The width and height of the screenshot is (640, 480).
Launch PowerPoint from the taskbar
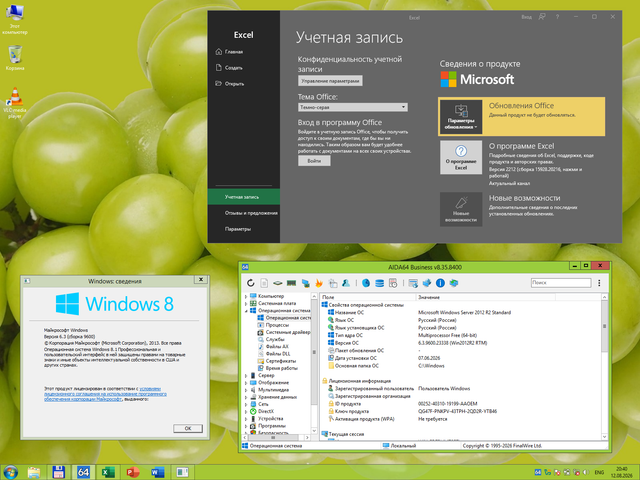[x=133, y=472]
